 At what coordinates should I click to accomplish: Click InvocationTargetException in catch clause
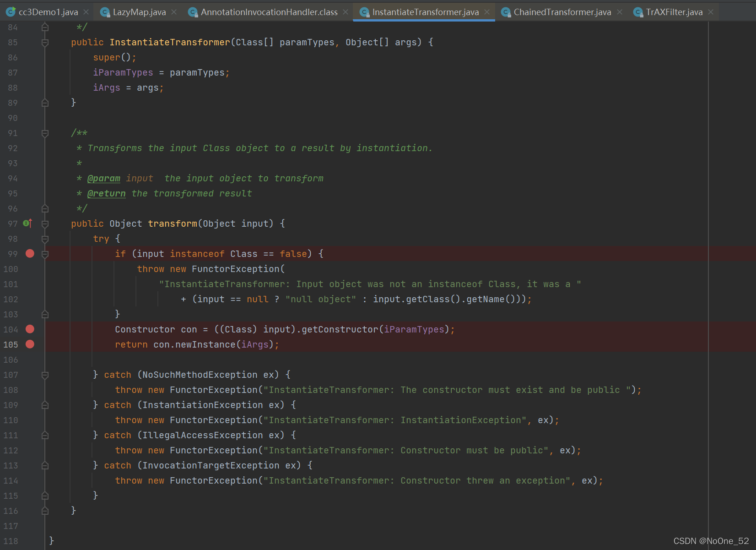point(211,465)
